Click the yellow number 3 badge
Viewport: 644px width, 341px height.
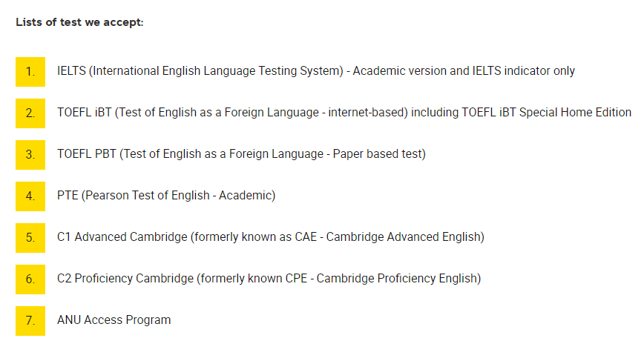[x=30, y=155]
